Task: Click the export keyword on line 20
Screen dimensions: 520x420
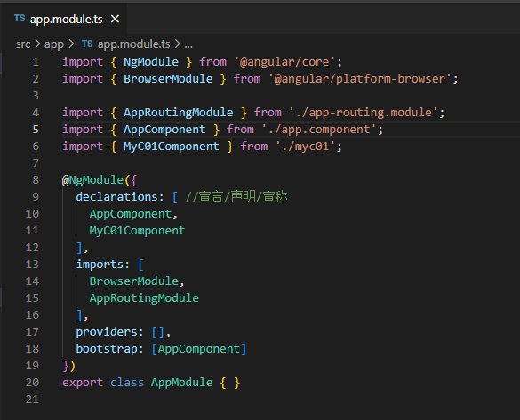Action: point(83,383)
